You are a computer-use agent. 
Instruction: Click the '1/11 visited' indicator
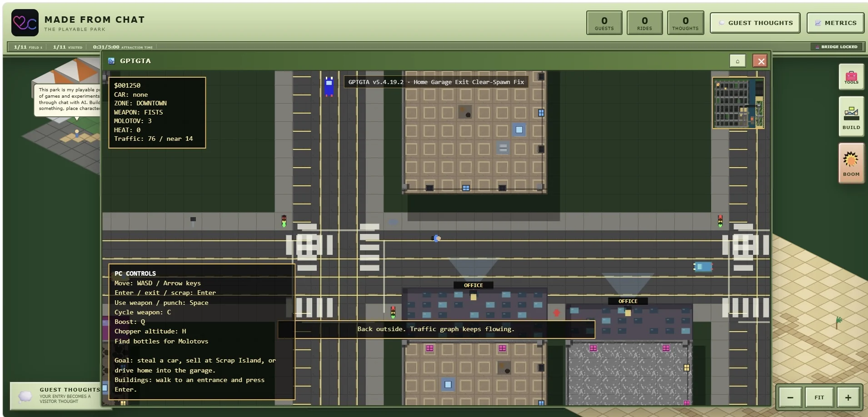(x=67, y=47)
